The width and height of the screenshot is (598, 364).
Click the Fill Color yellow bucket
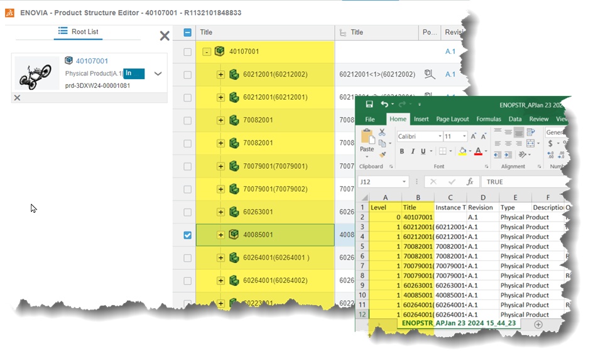[462, 151]
